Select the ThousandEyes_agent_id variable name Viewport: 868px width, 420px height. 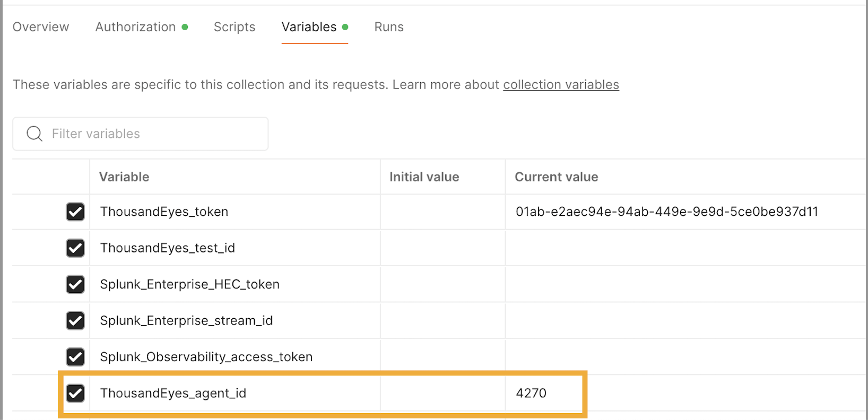point(173,393)
